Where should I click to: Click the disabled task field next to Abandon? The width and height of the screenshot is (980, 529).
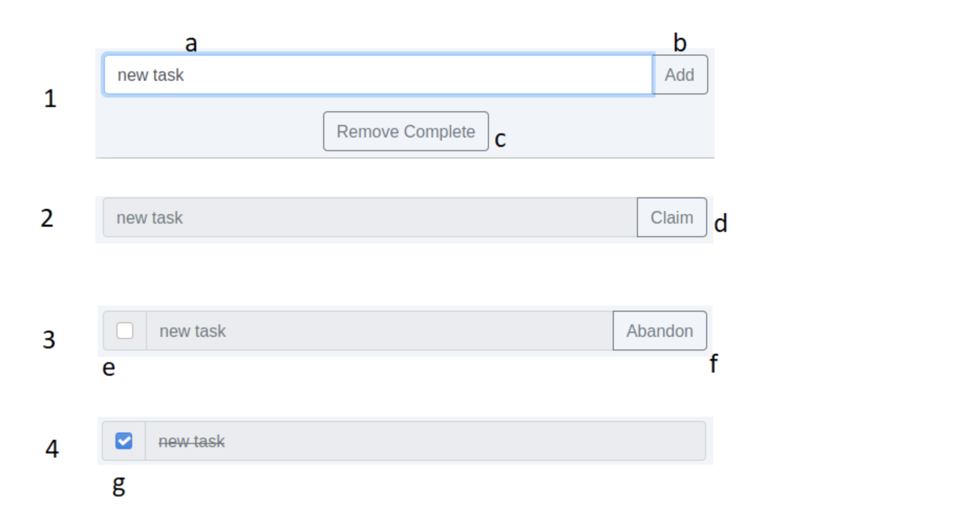click(x=367, y=331)
